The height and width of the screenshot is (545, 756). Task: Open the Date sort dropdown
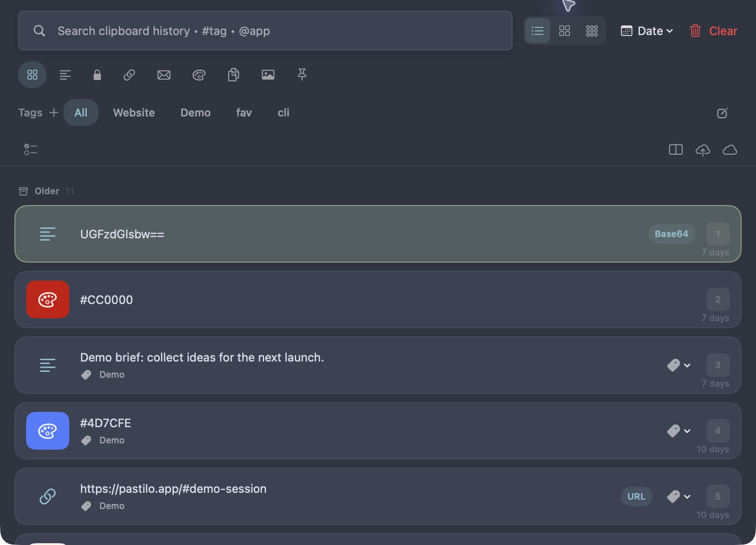pyautogui.click(x=647, y=31)
